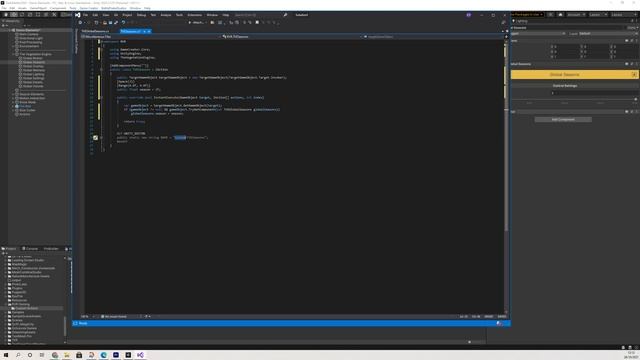The image size is (640, 360).
Task: Select the highlighted Global item in Hierarchy
Action: click(x=33, y=62)
